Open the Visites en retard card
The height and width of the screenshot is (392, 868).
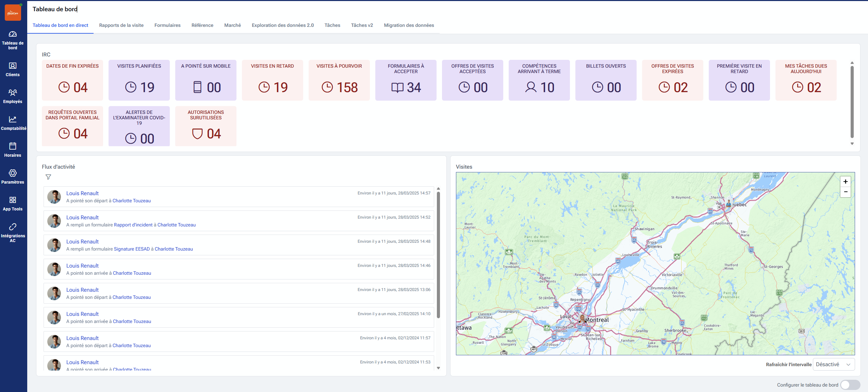(x=273, y=80)
